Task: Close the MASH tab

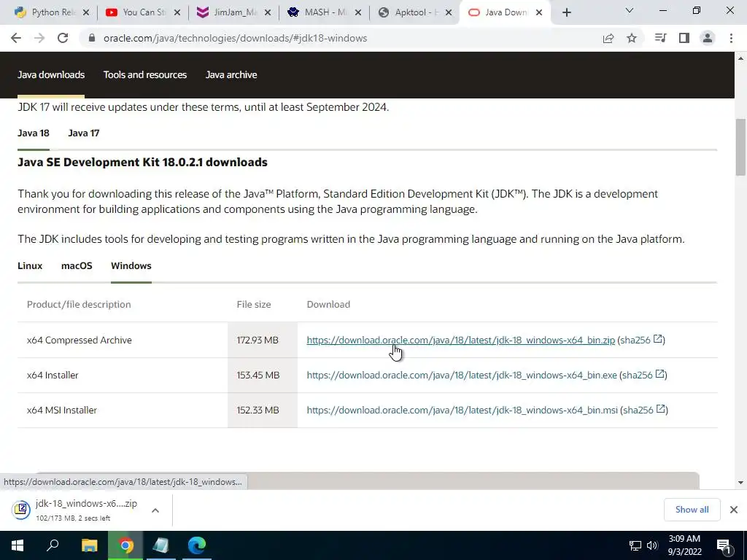Action: (358, 12)
